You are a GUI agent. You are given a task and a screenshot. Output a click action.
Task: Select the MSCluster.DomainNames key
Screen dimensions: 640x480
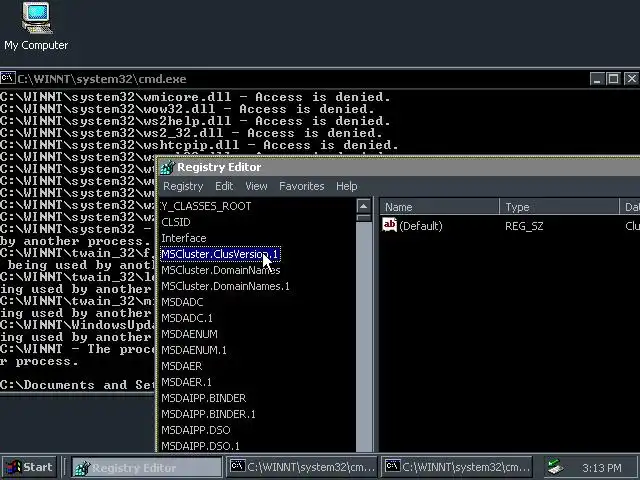pyautogui.click(x=221, y=270)
